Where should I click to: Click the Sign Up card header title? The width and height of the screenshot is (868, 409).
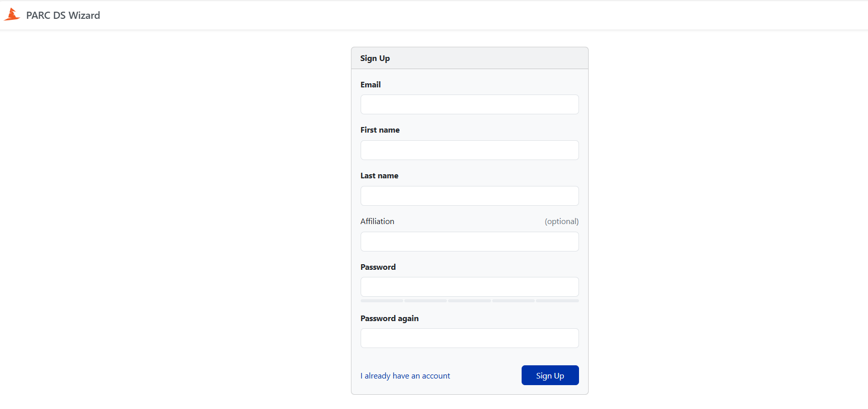tap(375, 58)
